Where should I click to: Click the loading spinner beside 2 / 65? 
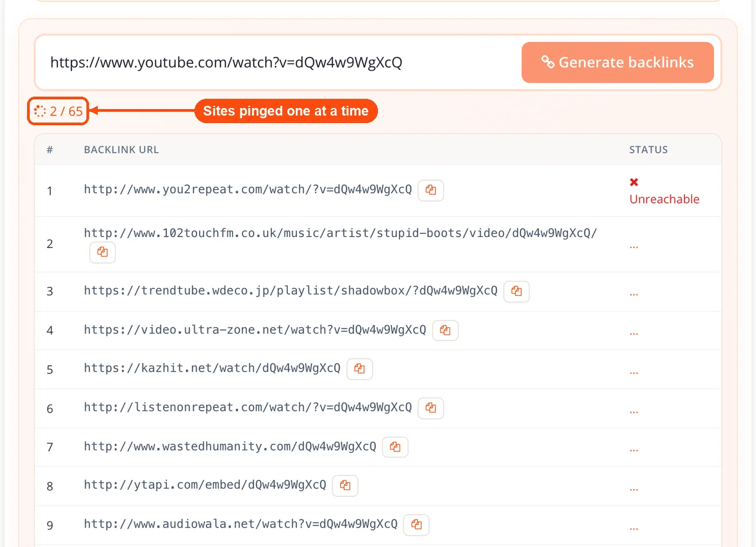click(x=40, y=111)
